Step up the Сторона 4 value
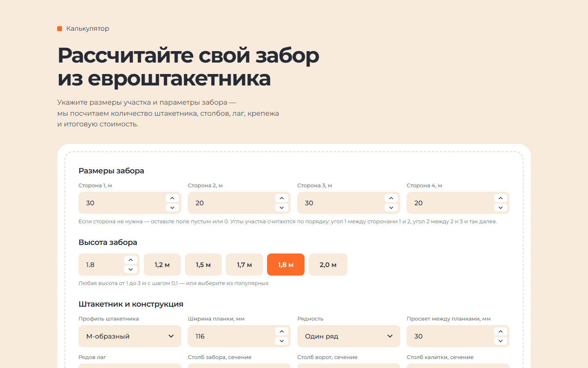The width and height of the screenshot is (588, 368). point(501,198)
